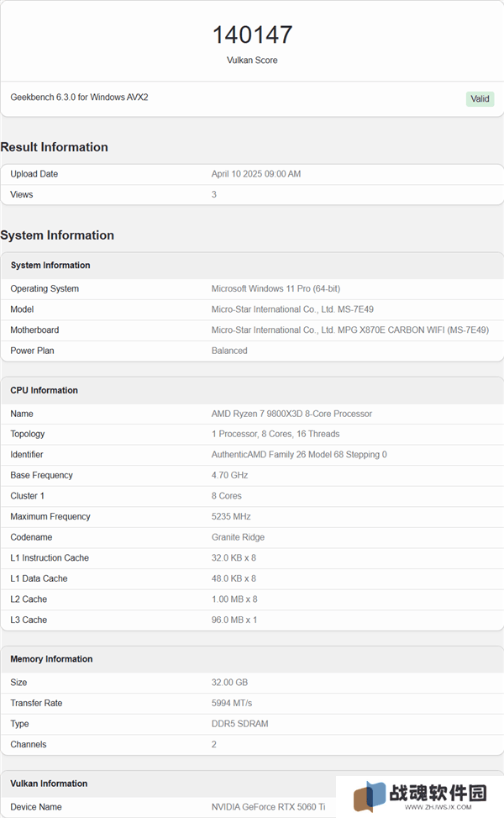Viewport: 504px width, 818px height.
Task: Click the System Information section heading
Action: click(x=57, y=235)
